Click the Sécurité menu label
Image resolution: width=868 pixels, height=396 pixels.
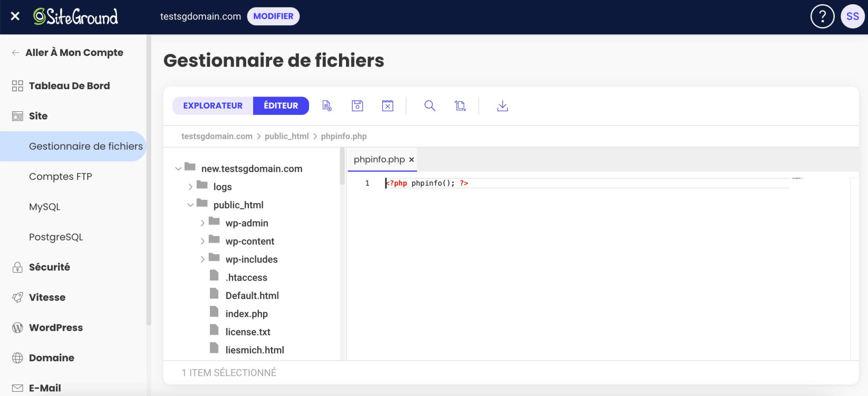point(50,267)
